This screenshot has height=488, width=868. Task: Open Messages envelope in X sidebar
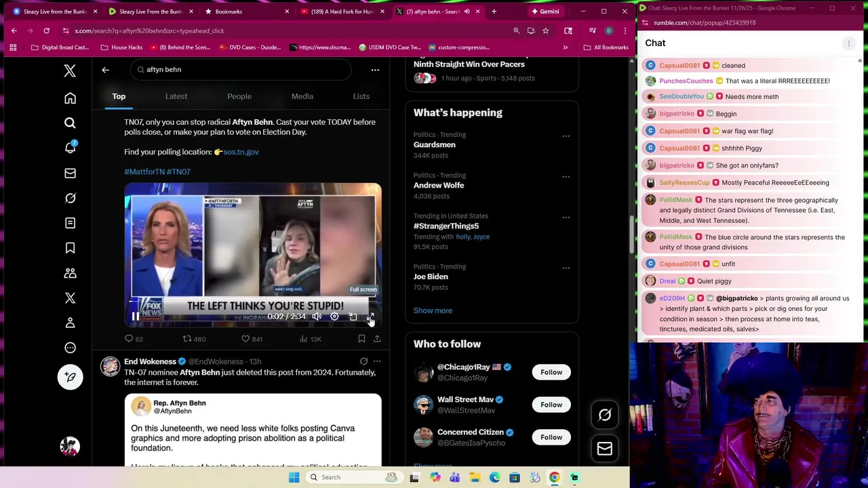(70, 173)
